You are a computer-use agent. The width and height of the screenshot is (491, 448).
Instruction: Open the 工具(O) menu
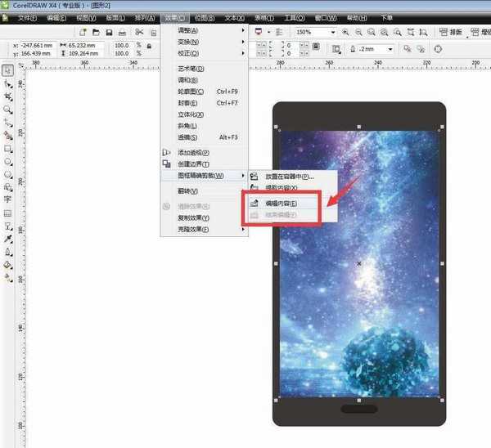(x=295, y=18)
